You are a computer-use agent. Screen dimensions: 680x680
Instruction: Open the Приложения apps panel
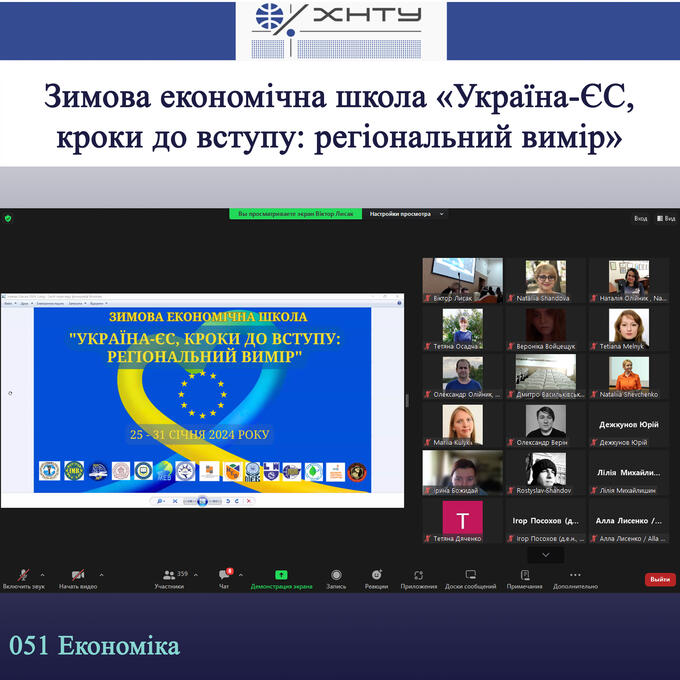coord(419,578)
